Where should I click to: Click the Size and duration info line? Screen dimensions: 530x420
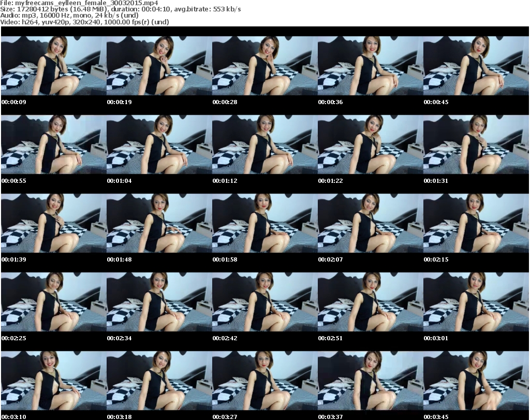click(x=120, y=9)
